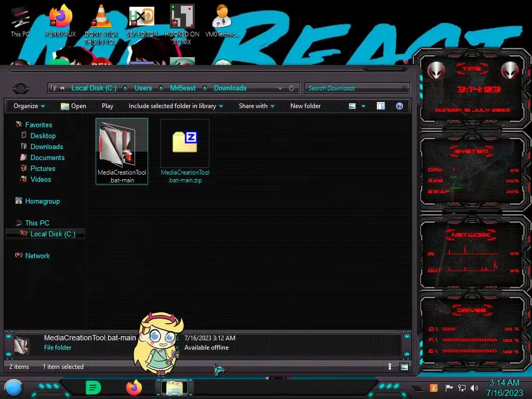532x399 pixels.
Task: Select Favorites in navigation pane
Action: tap(38, 125)
